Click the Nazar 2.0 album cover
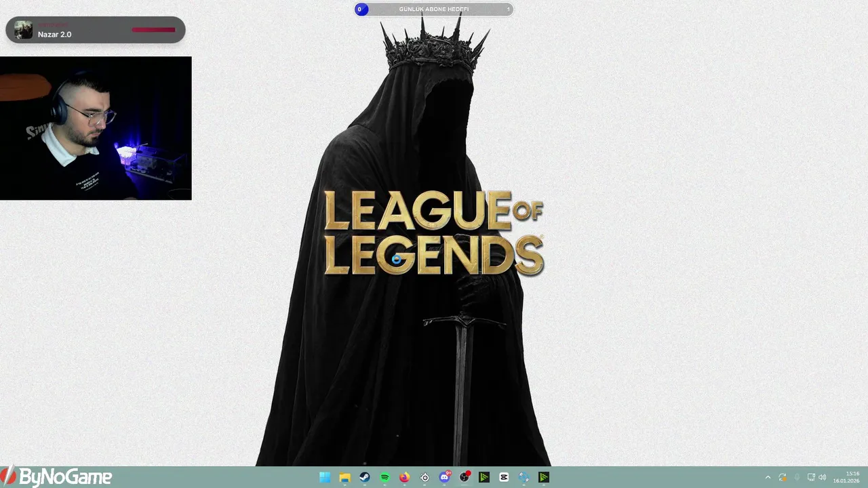Screen dimensions: 868x488 pos(24,30)
